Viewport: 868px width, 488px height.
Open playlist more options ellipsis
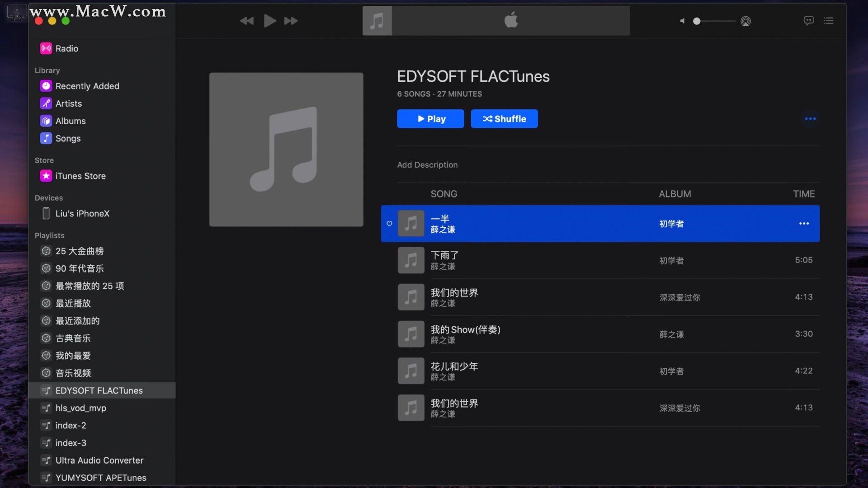coord(810,119)
